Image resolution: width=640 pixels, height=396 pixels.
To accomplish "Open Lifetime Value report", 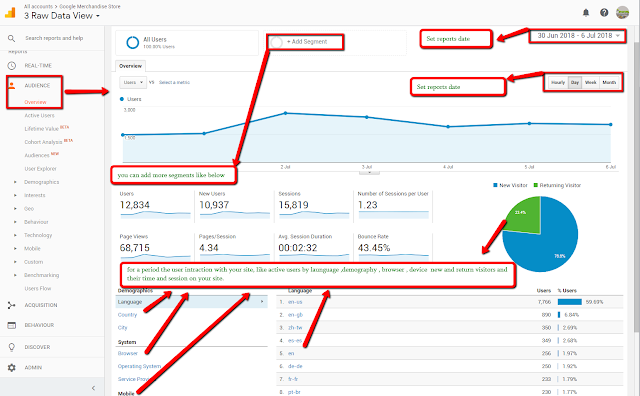I will pos(41,129).
